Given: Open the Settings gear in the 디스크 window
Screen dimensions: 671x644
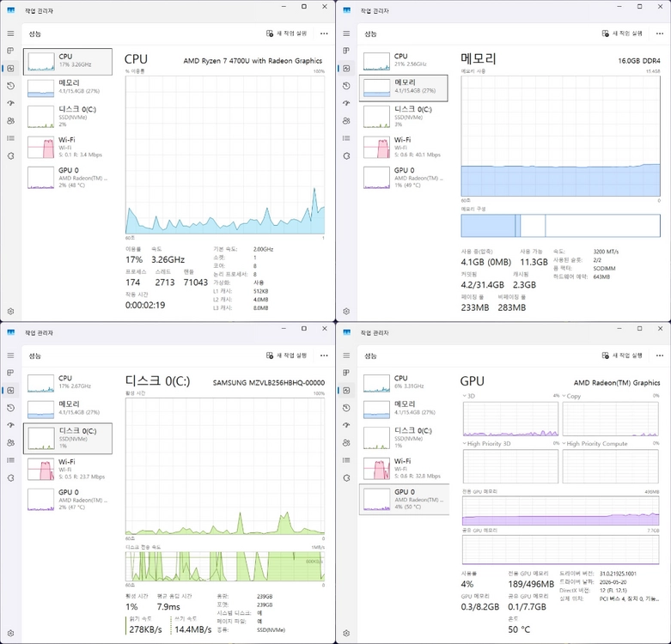Looking at the screenshot, I should pyautogui.click(x=10, y=633).
